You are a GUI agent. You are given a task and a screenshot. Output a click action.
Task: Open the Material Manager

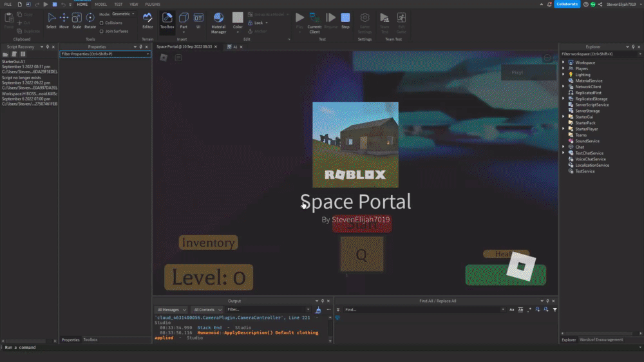pos(218,23)
